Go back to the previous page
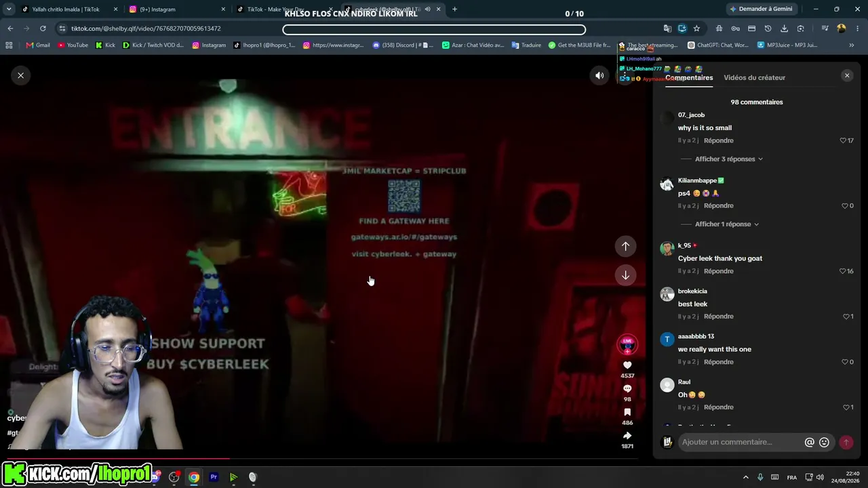Image resolution: width=868 pixels, height=488 pixels. tap(10, 28)
